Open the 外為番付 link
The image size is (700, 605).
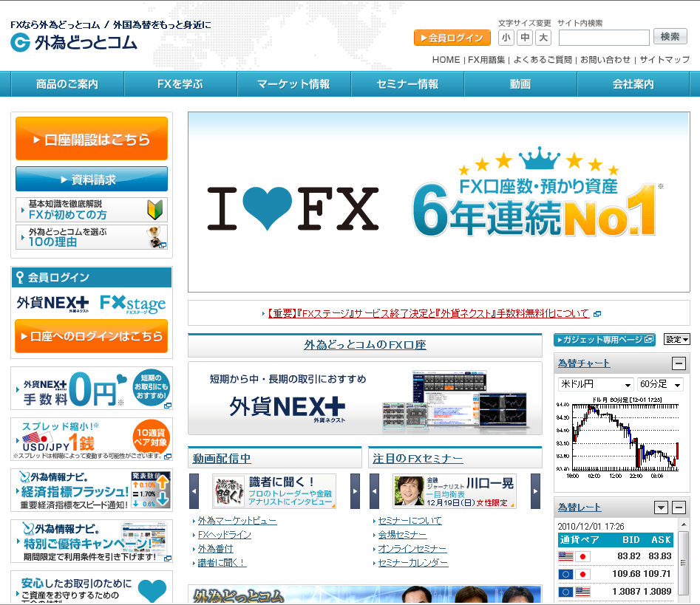(216, 549)
